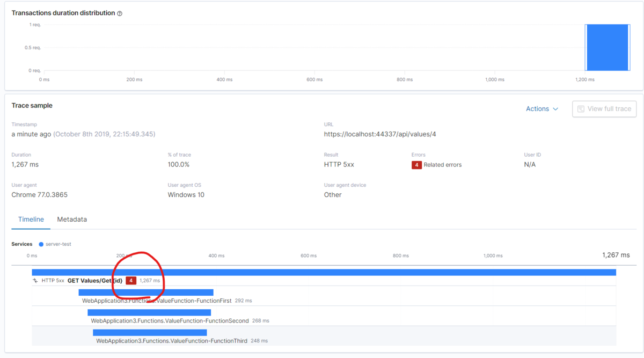Image resolution: width=644 pixels, height=358 pixels.
Task: Click the timestamp text 'a minute ago'
Action: pyautogui.click(x=31, y=134)
